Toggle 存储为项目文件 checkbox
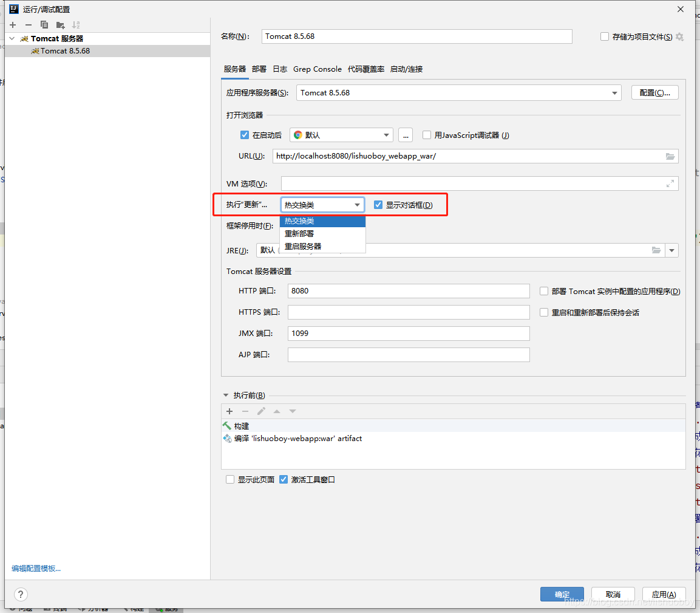Image resolution: width=700 pixels, height=613 pixels. [x=605, y=36]
